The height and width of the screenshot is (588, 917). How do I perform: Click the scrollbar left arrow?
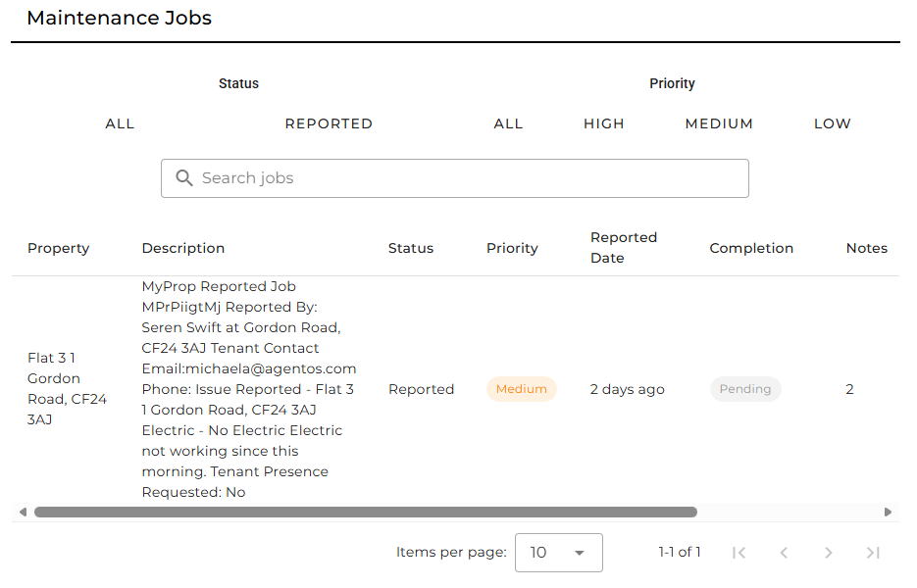(x=23, y=512)
